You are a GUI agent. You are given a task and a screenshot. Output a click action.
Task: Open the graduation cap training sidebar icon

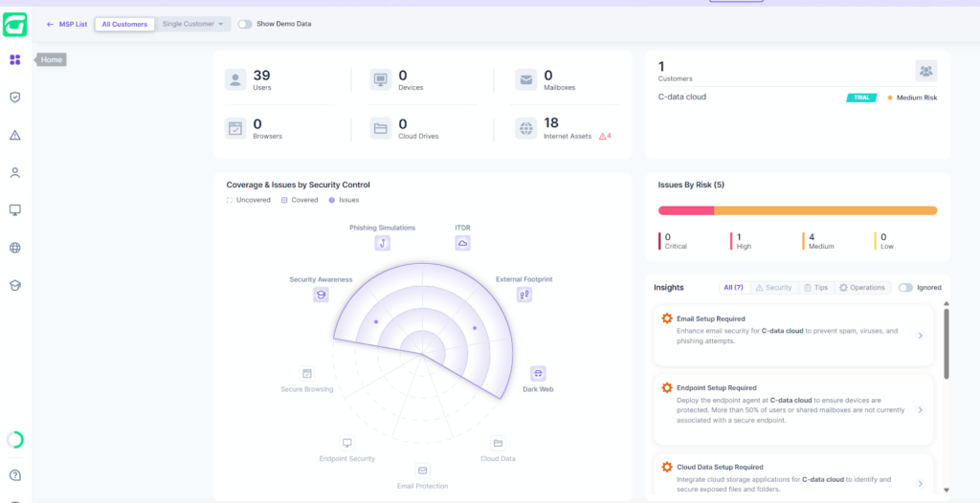point(15,286)
